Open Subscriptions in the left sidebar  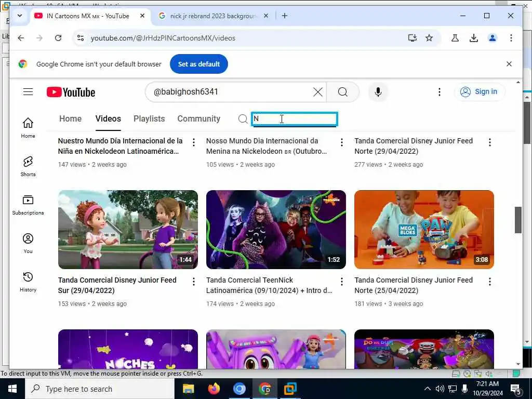pos(28,205)
